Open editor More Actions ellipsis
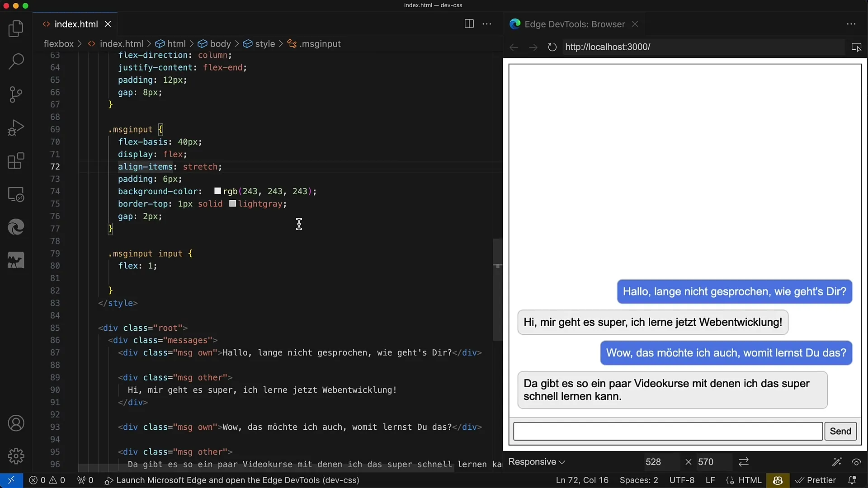The height and width of the screenshot is (488, 868). [487, 24]
